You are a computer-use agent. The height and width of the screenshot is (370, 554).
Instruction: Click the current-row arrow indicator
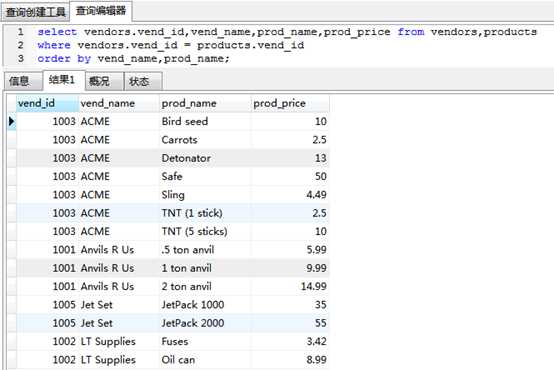12,122
